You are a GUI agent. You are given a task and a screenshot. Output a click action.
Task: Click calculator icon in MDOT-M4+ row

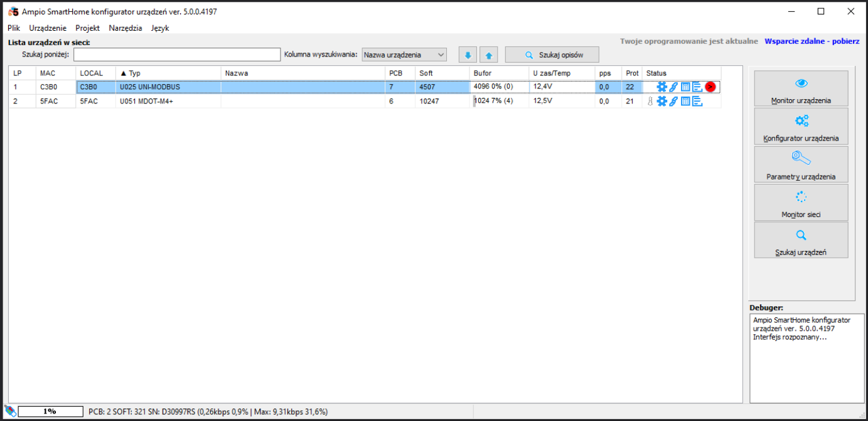tap(685, 101)
